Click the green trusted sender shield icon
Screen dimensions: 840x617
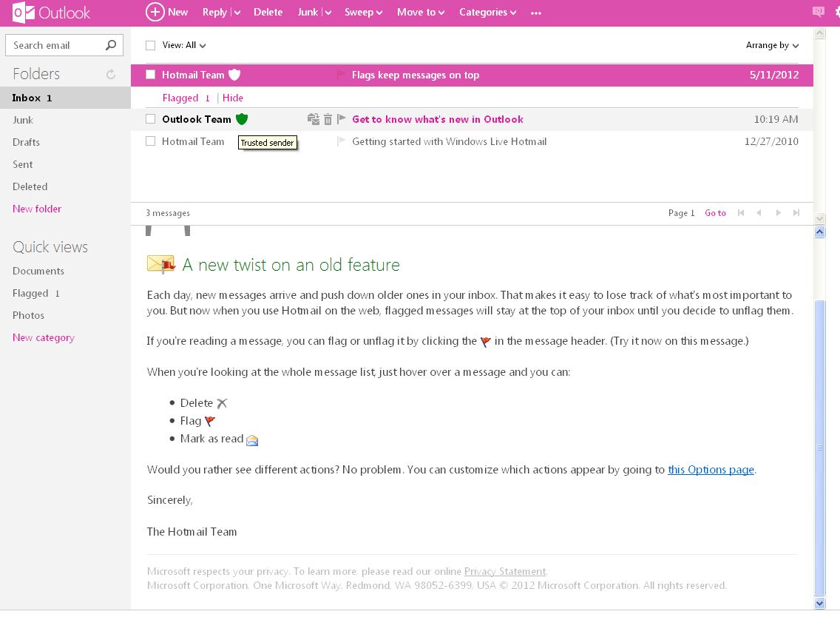coord(242,119)
